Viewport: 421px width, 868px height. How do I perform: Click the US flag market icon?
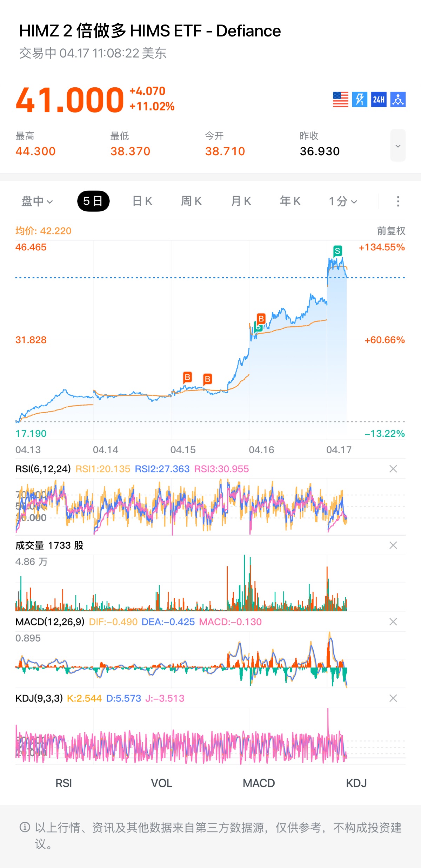340,100
